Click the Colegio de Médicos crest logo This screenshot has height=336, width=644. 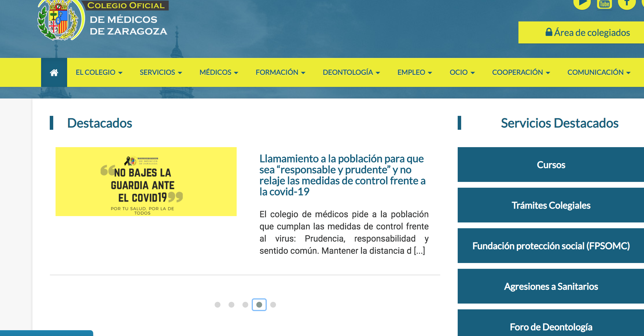(59, 20)
